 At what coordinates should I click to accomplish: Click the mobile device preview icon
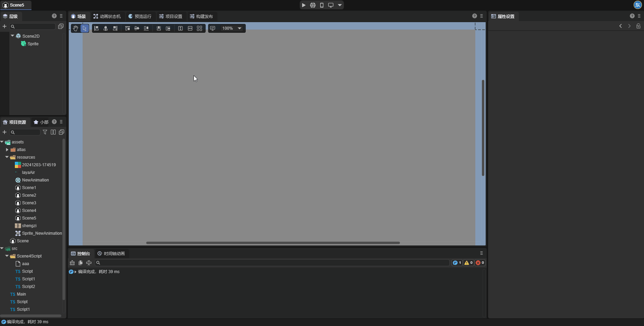(x=321, y=5)
